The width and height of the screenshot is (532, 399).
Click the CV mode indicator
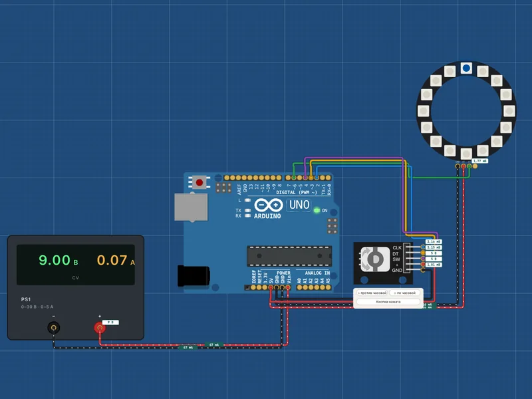75,277
